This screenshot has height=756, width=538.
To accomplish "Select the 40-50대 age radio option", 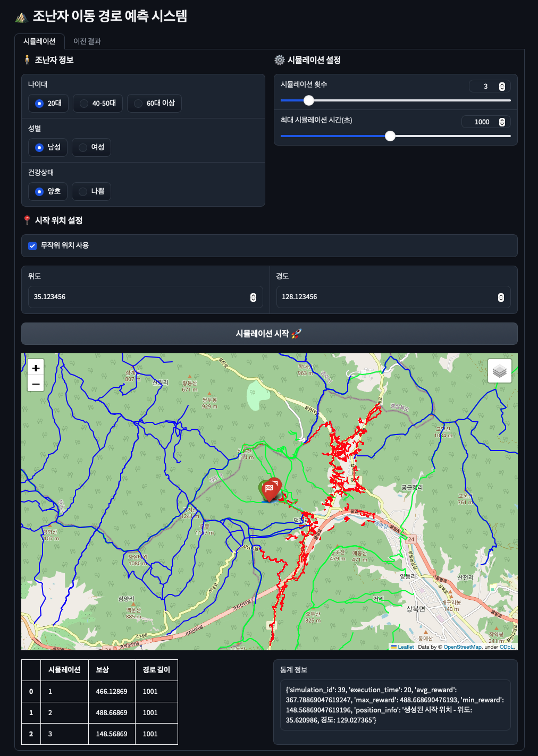I will (98, 103).
